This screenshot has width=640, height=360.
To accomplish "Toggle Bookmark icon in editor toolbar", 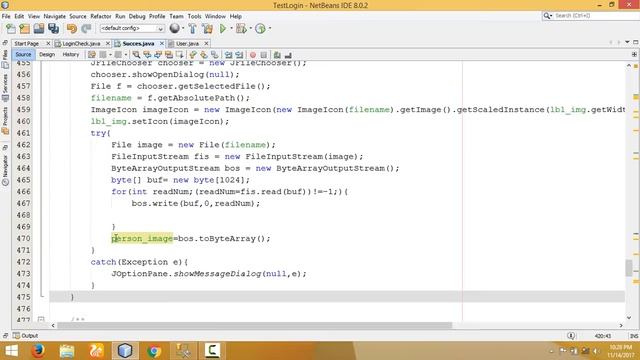I will pos(214,55).
